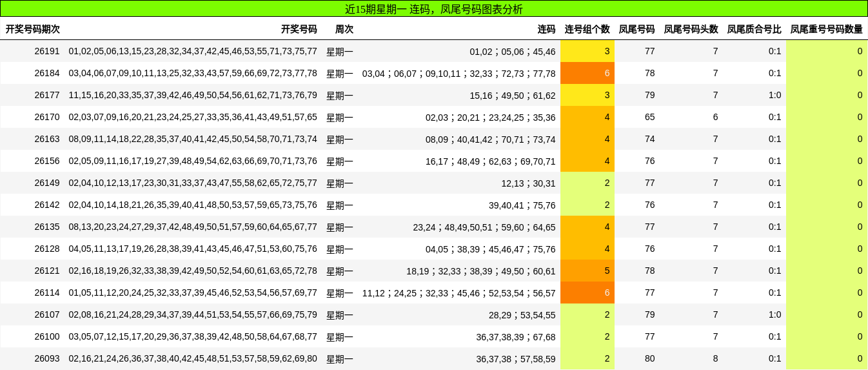Select draw numbers starting 03,05,07,12,15
Viewport: 868px width, 370px height.
(193, 336)
